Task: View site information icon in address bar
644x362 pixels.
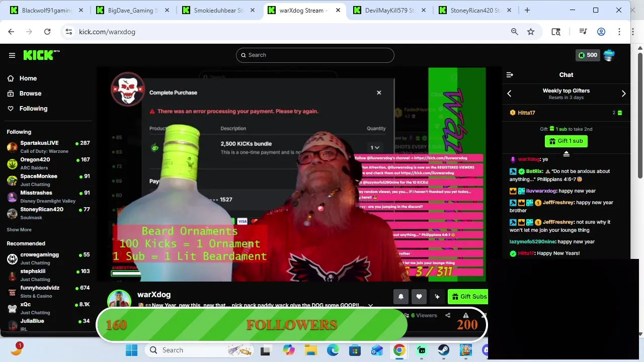Action: click(69, 32)
